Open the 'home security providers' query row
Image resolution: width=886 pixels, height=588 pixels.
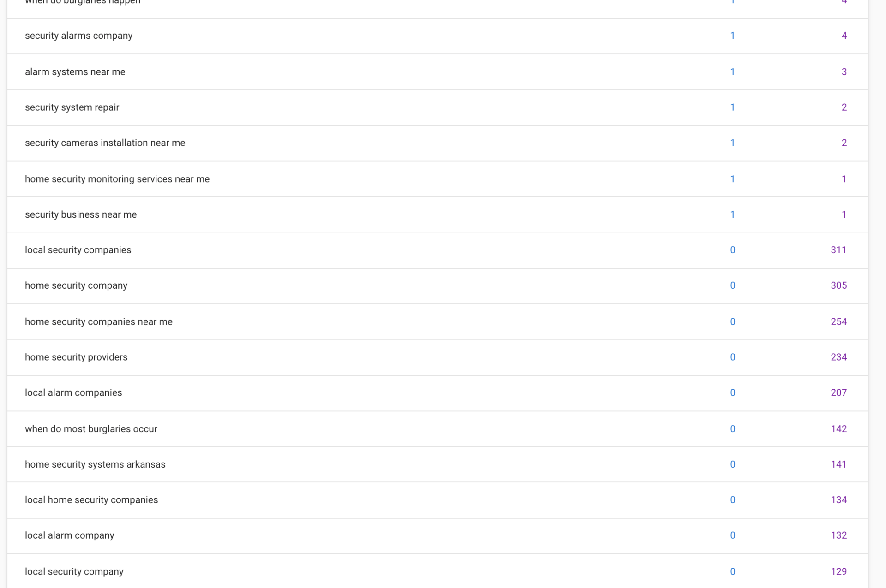[76, 357]
